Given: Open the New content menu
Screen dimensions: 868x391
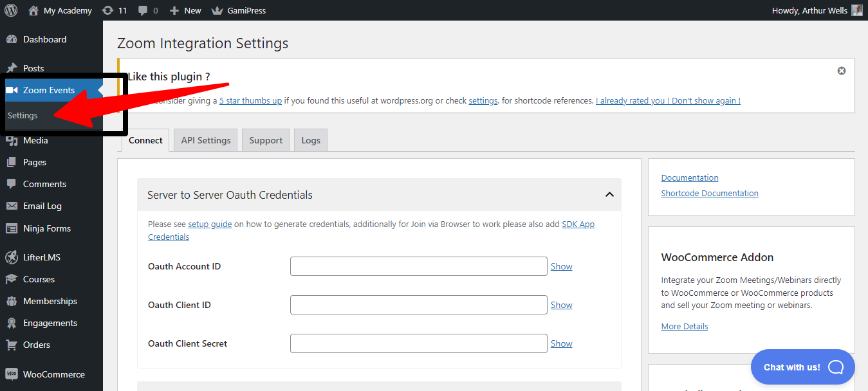Looking at the screenshot, I should click(185, 10).
